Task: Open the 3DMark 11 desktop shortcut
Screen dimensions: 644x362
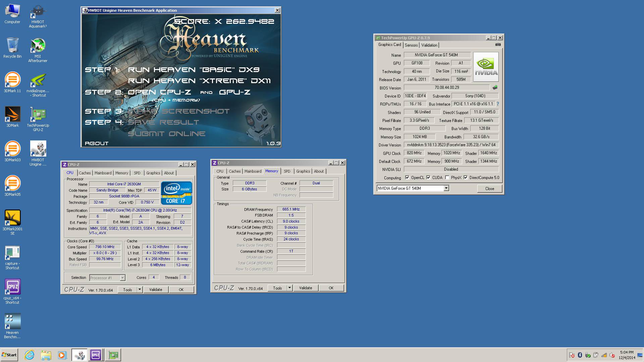Action: [12, 82]
